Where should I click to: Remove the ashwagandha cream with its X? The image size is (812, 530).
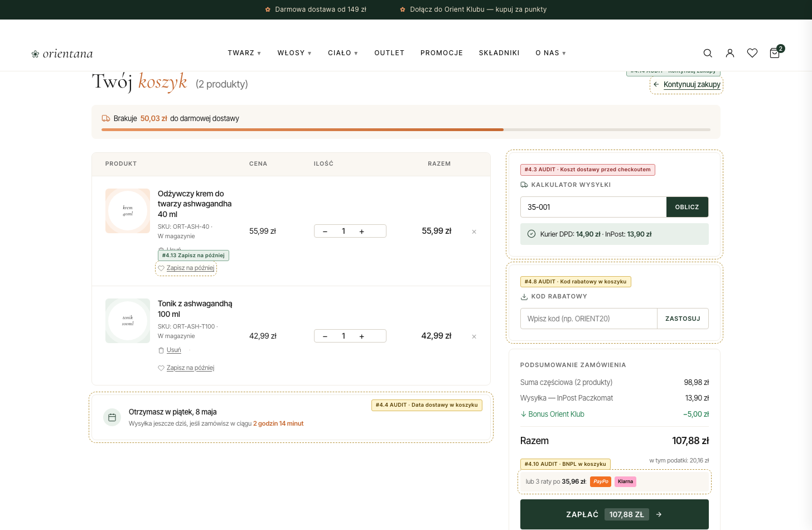coord(474,232)
